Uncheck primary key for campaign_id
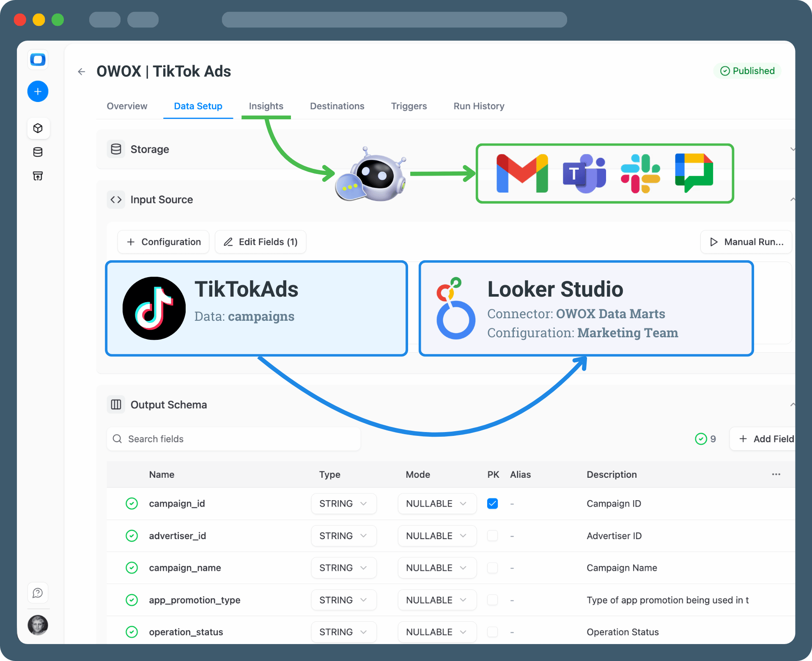This screenshot has width=812, height=661. tap(492, 504)
